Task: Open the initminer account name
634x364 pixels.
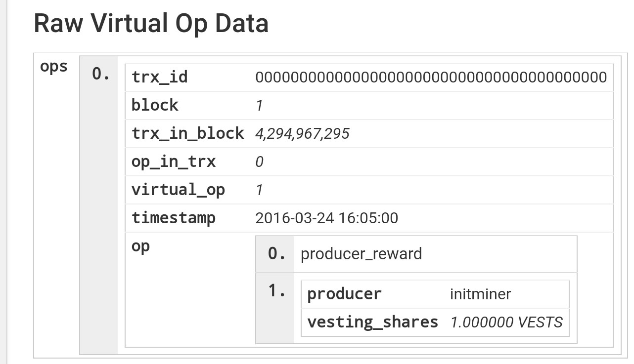Action: point(480,294)
